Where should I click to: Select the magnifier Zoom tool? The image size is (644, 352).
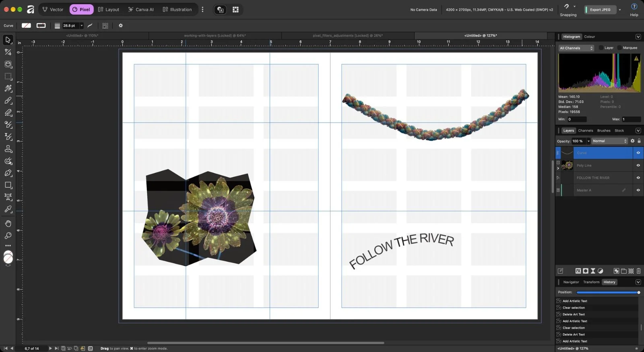[x=8, y=236]
